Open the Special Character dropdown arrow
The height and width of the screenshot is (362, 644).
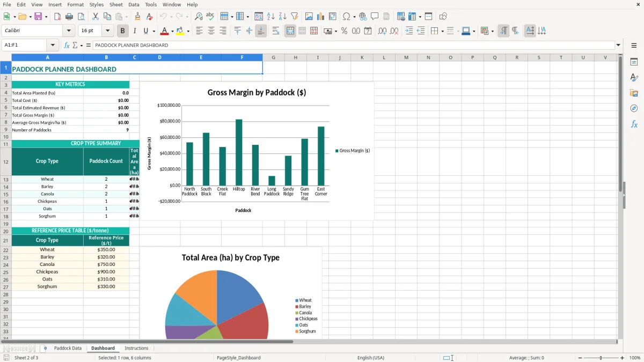[x=354, y=17]
